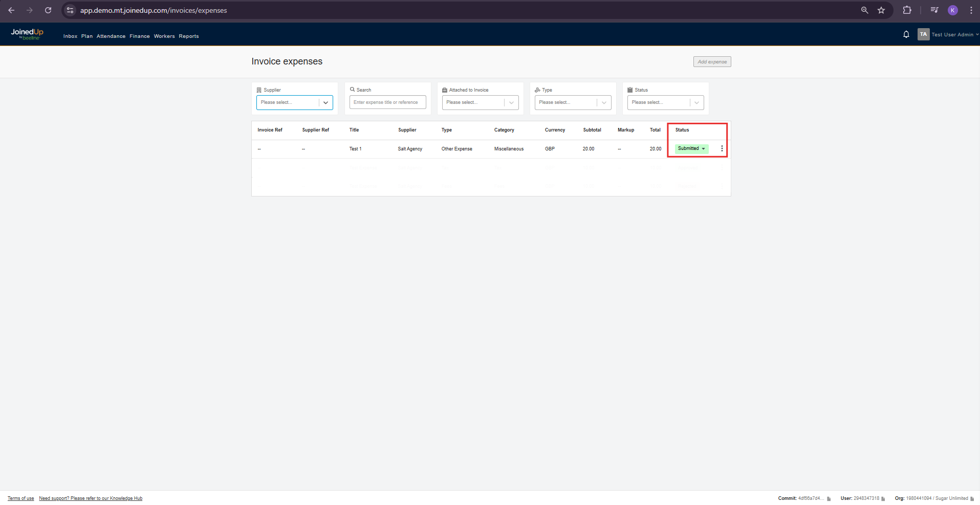This screenshot has width=980, height=505.
Task: Open the Finance menu in the navigation bar
Action: point(139,36)
